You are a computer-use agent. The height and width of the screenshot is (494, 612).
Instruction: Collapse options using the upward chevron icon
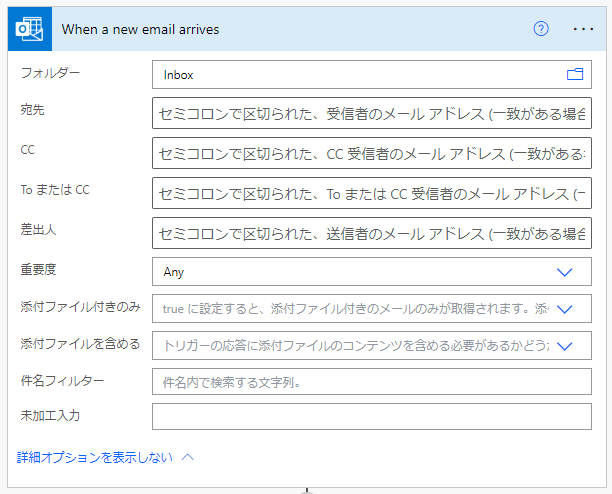click(x=187, y=457)
